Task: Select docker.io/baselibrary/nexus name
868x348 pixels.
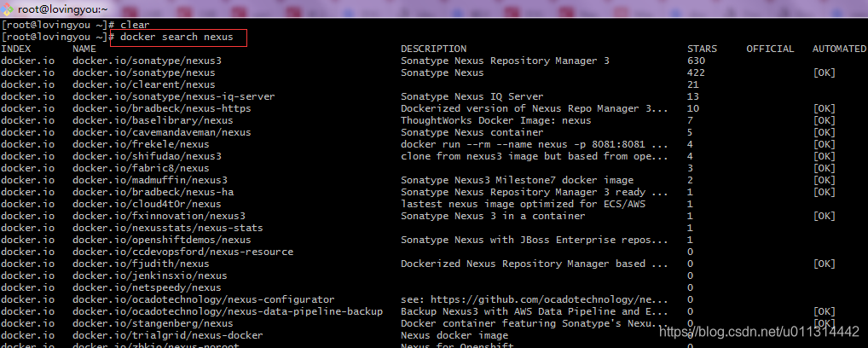Action: coord(153,120)
